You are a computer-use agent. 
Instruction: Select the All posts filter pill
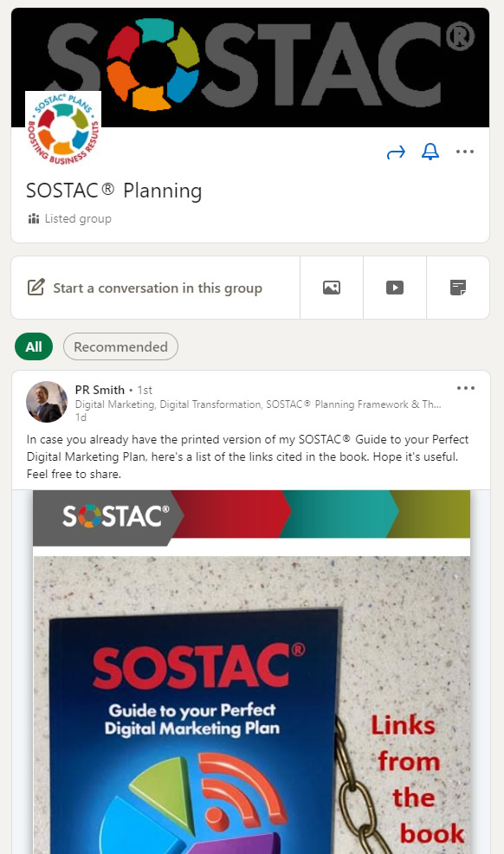(x=34, y=346)
